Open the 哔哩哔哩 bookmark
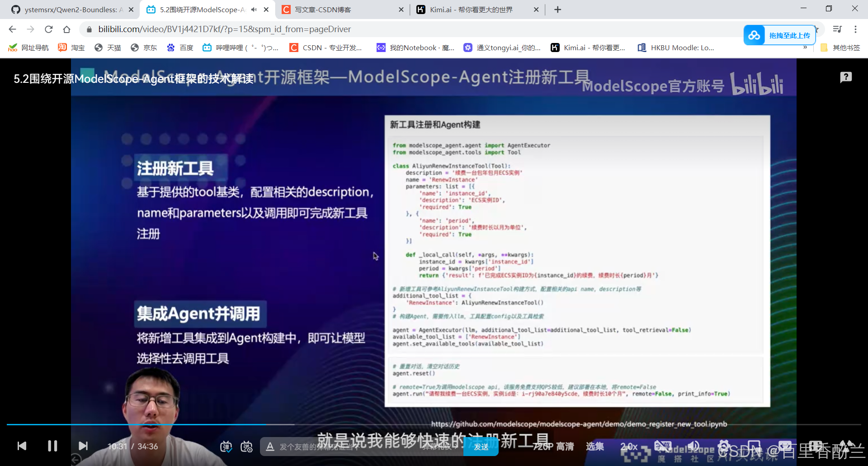Viewport: 868px width, 466px height. point(241,48)
